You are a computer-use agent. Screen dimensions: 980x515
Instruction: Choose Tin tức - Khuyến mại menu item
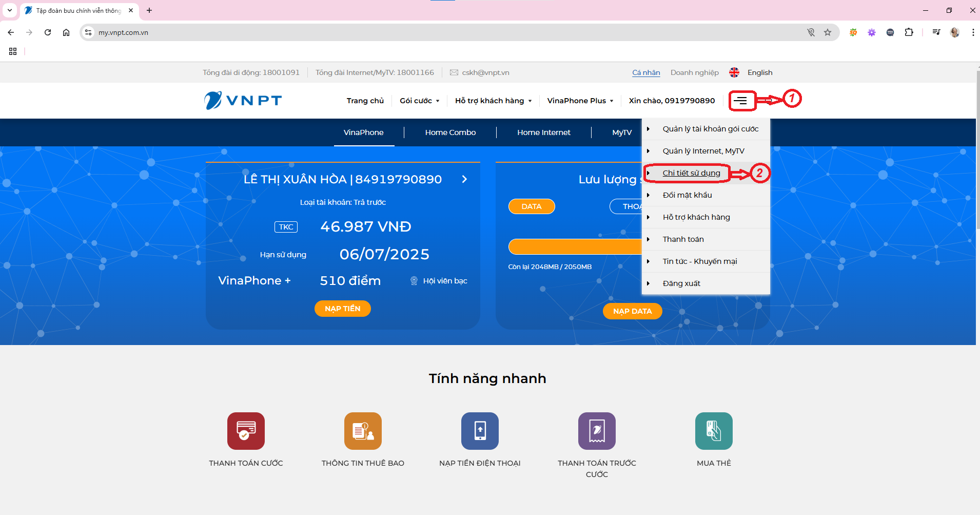click(706, 261)
